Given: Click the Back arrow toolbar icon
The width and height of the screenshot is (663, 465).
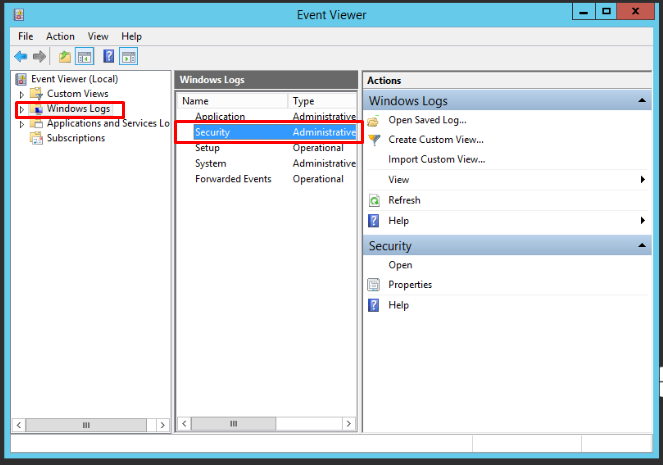Looking at the screenshot, I should coord(20,56).
